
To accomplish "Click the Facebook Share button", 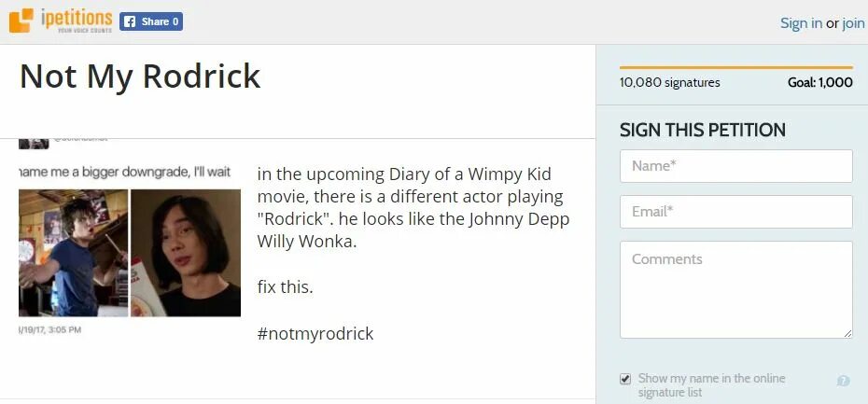I will click(x=151, y=21).
